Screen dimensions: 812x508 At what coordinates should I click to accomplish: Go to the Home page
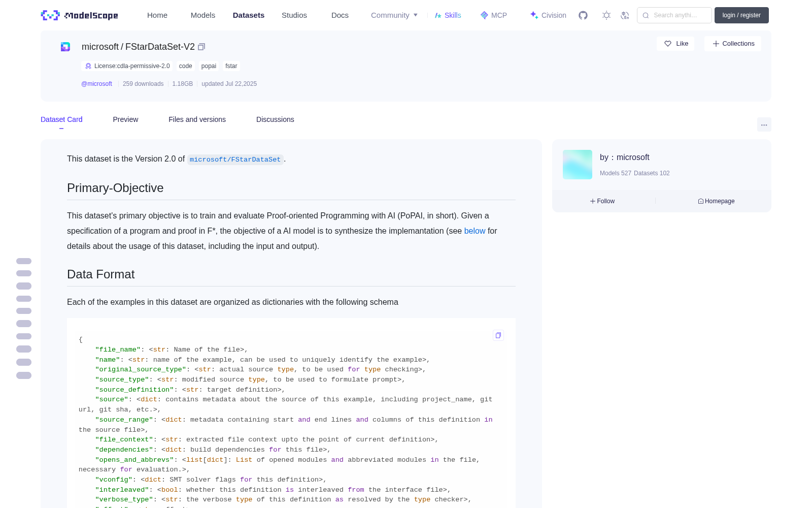click(157, 15)
